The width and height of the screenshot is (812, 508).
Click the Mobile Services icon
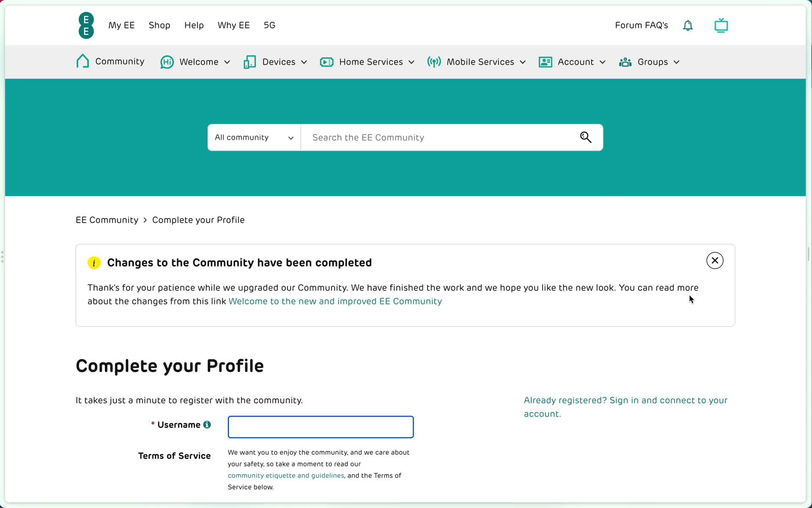(434, 61)
